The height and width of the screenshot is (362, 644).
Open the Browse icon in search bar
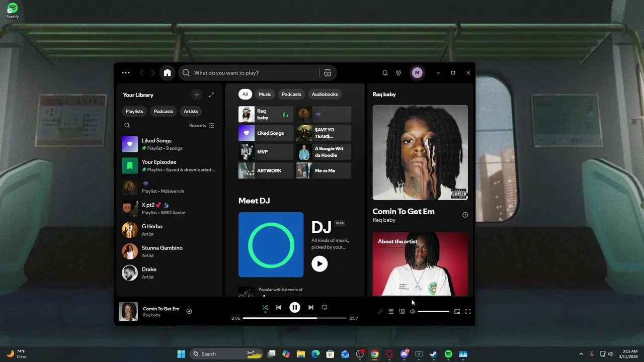(x=328, y=73)
